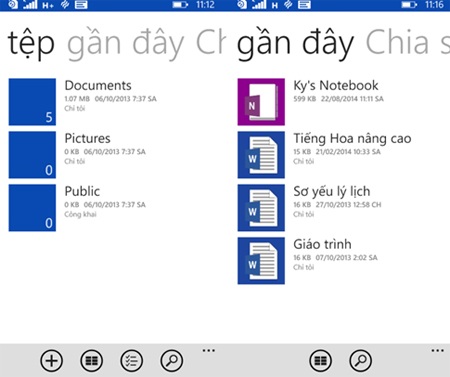The image size is (450, 377).
Task: Tap the left screen's search button
Action: click(172, 361)
